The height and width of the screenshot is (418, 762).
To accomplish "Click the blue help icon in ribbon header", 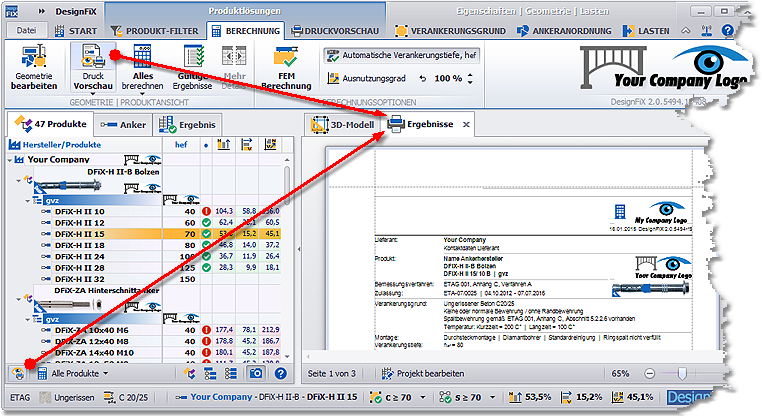I will pos(727,31).
